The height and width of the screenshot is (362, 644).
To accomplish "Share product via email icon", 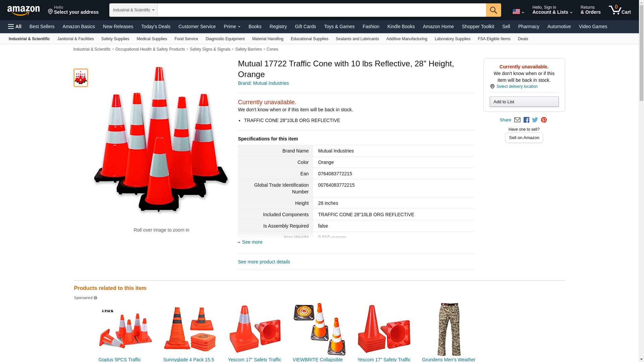I will [x=517, y=120].
